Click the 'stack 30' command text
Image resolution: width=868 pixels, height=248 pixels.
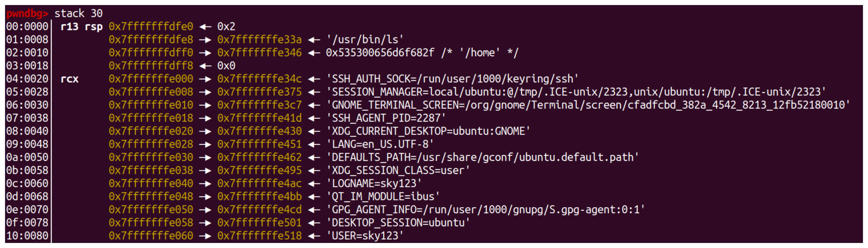tap(78, 13)
